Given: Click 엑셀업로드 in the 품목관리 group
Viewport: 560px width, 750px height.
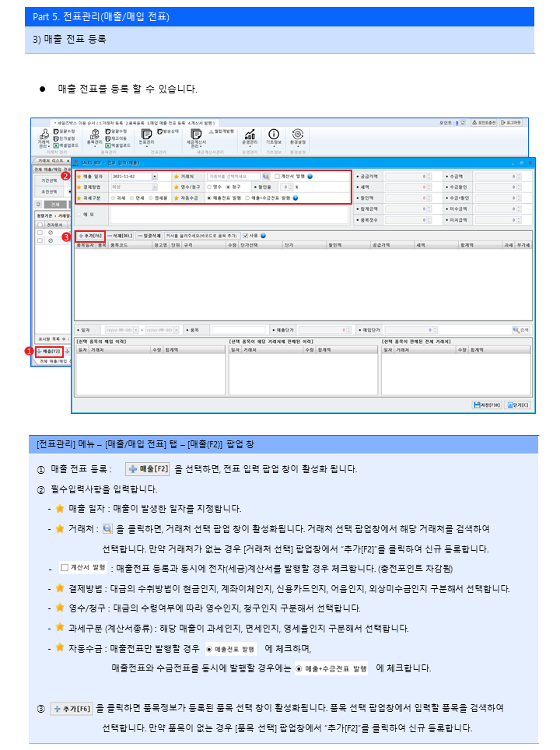Looking at the screenshot, I should point(117,145).
